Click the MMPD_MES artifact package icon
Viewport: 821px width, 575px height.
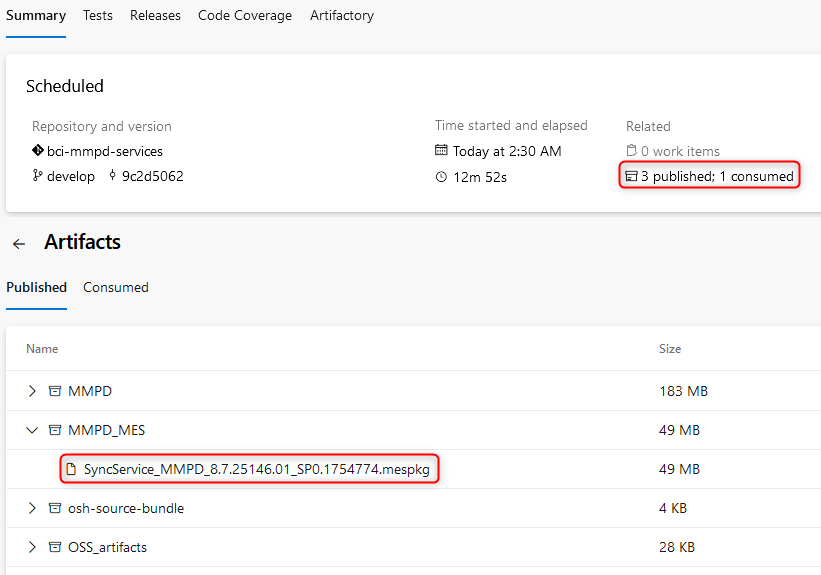pos(55,430)
